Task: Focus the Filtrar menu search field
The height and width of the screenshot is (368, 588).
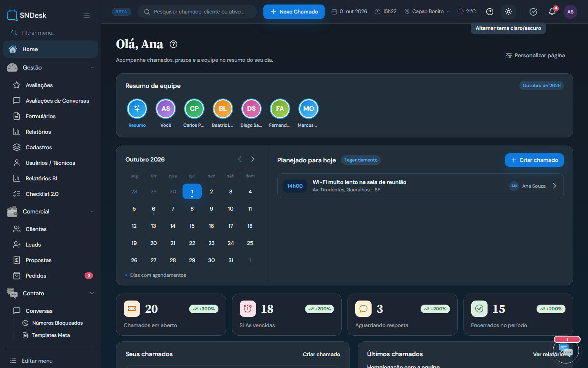Action: pos(50,33)
